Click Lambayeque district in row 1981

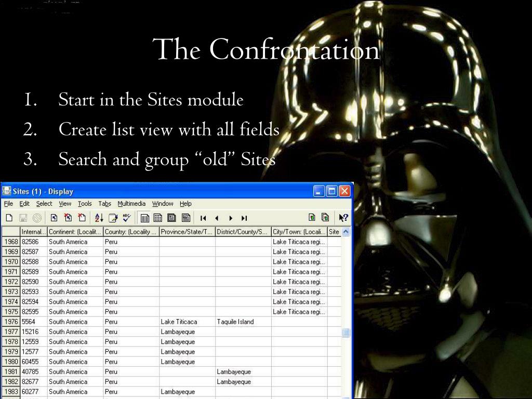click(243, 371)
